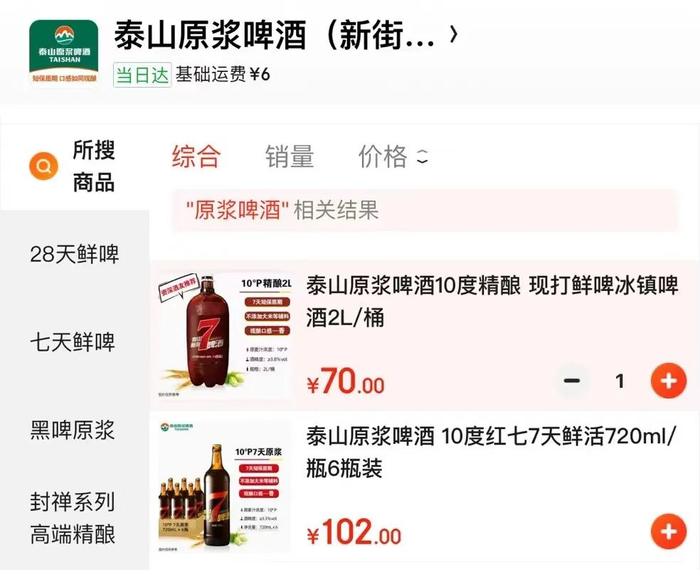Select the 七天鲜啤 category
Screen dimensions: 700x570
pos(73,342)
